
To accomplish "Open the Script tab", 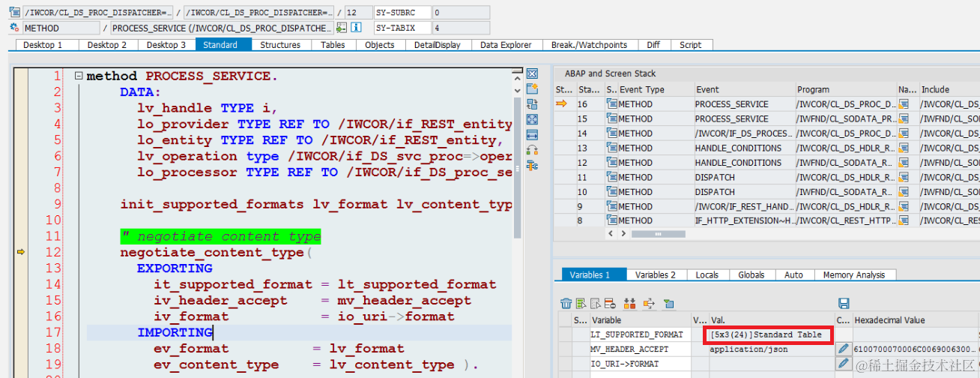I will point(690,45).
